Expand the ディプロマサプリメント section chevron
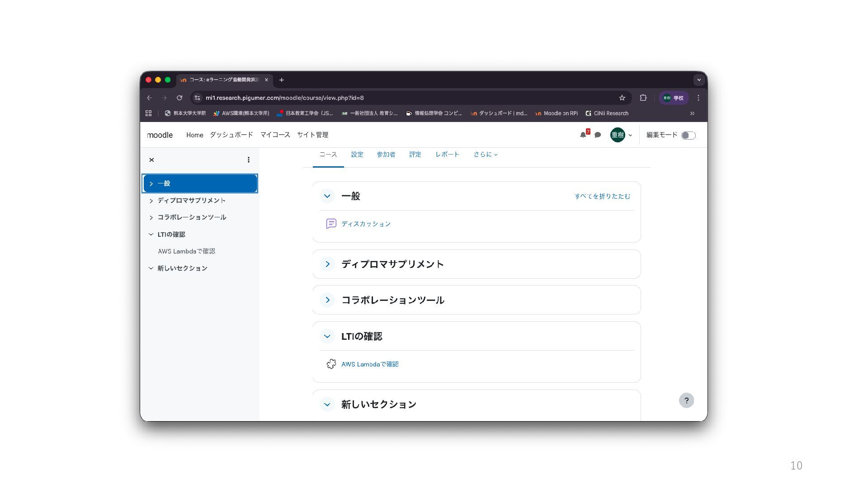The image size is (868, 488). [x=327, y=264]
